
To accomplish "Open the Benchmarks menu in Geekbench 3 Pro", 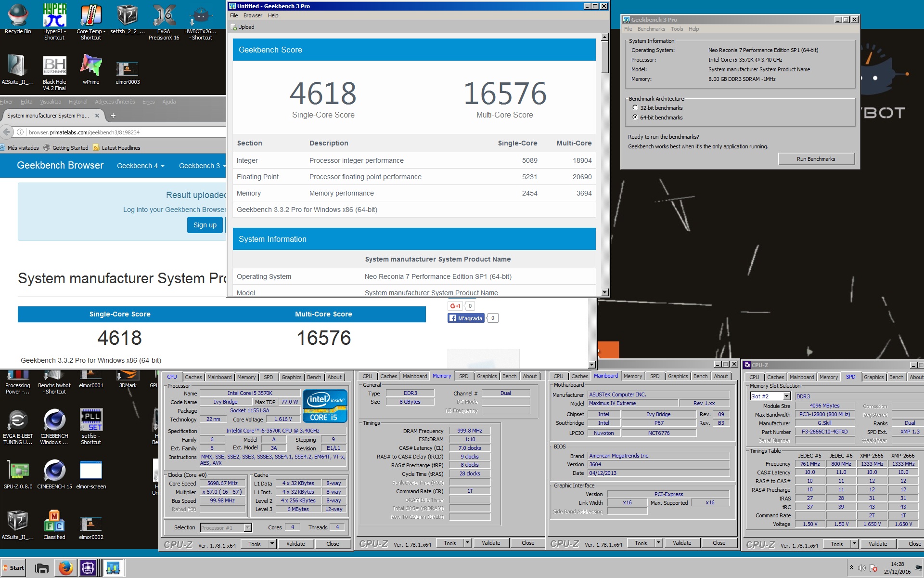I will tap(651, 29).
